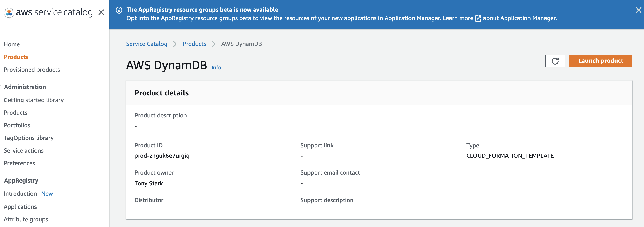Open AppRegistry Introduction page
Viewport: 644px width, 227px height.
point(20,194)
